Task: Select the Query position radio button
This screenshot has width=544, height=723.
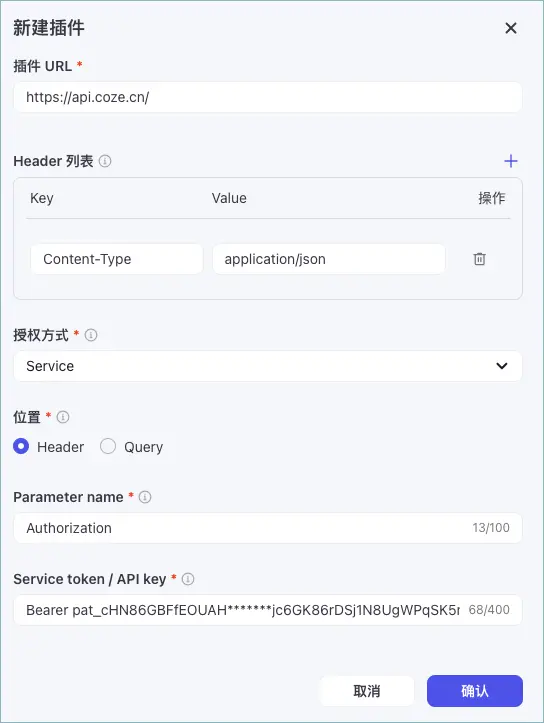Action: click(x=108, y=446)
